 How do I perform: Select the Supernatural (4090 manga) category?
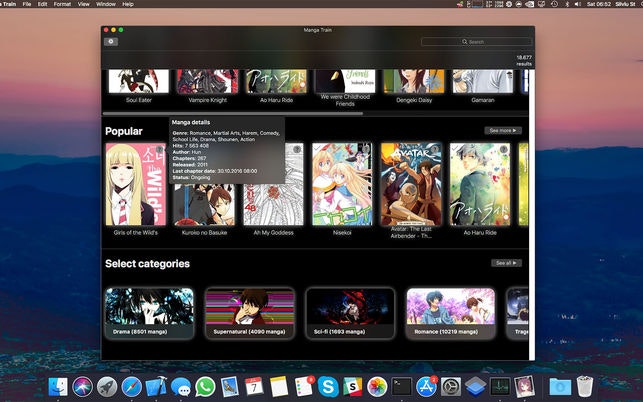pos(250,313)
